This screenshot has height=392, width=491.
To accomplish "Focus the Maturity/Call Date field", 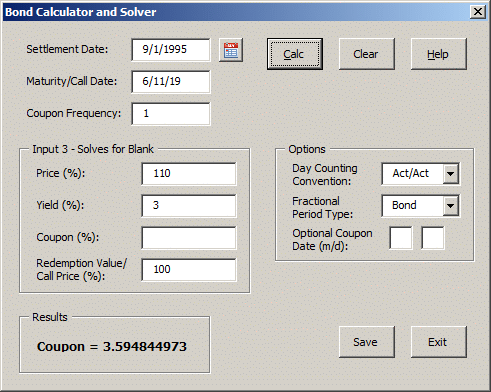I will click(171, 82).
